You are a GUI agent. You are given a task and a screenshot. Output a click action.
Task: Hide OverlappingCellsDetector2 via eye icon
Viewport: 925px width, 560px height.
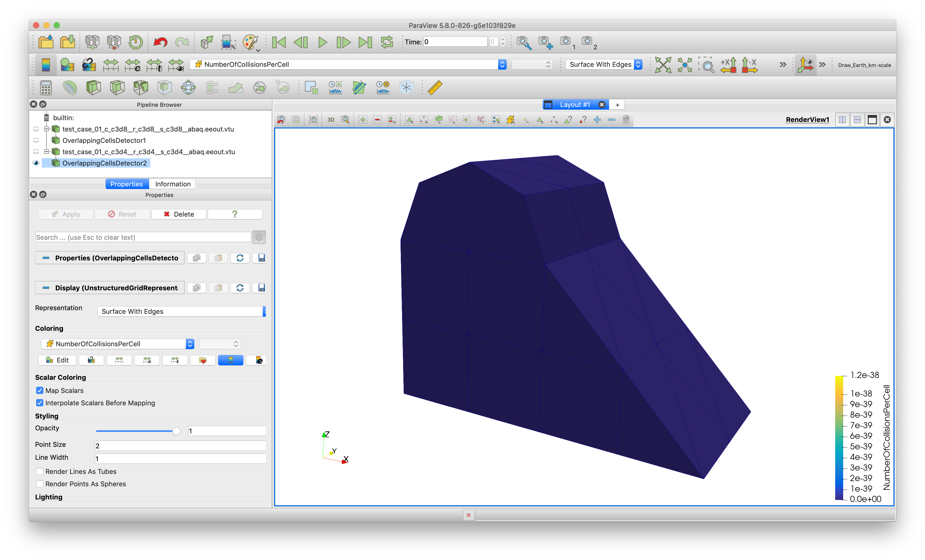[36, 163]
